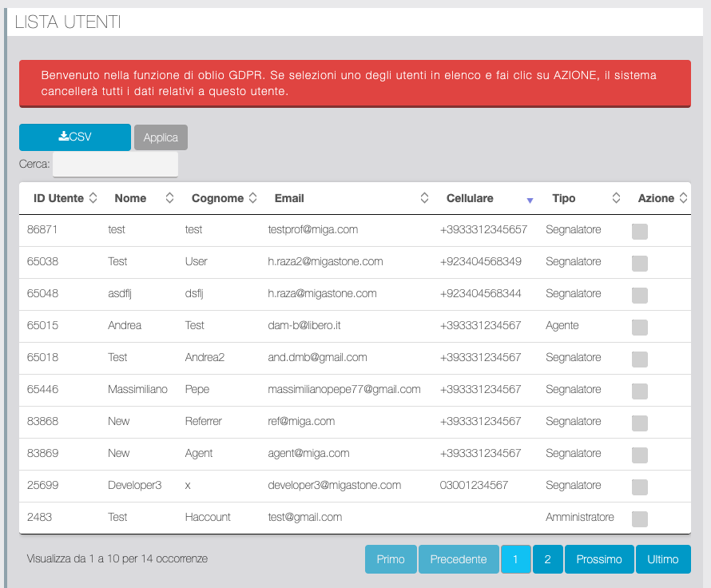Click the Precedente pagination button
The height and width of the screenshot is (588, 711).
459,559
